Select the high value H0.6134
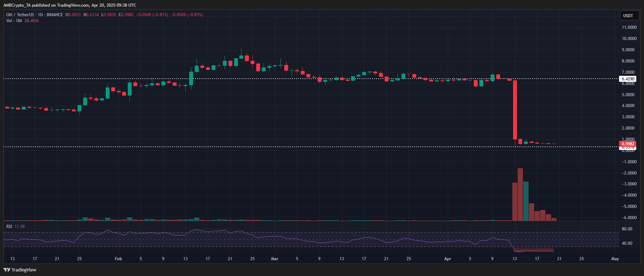The height and width of the screenshot is (276, 644). [91, 15]
